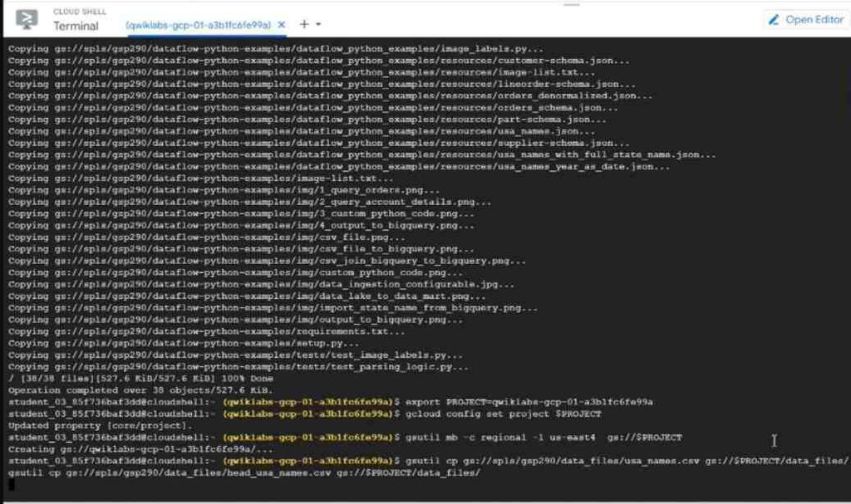Switch to the qwiklabs-gcp-01-a3b1fc6fe99a tab

coord(199,26)
